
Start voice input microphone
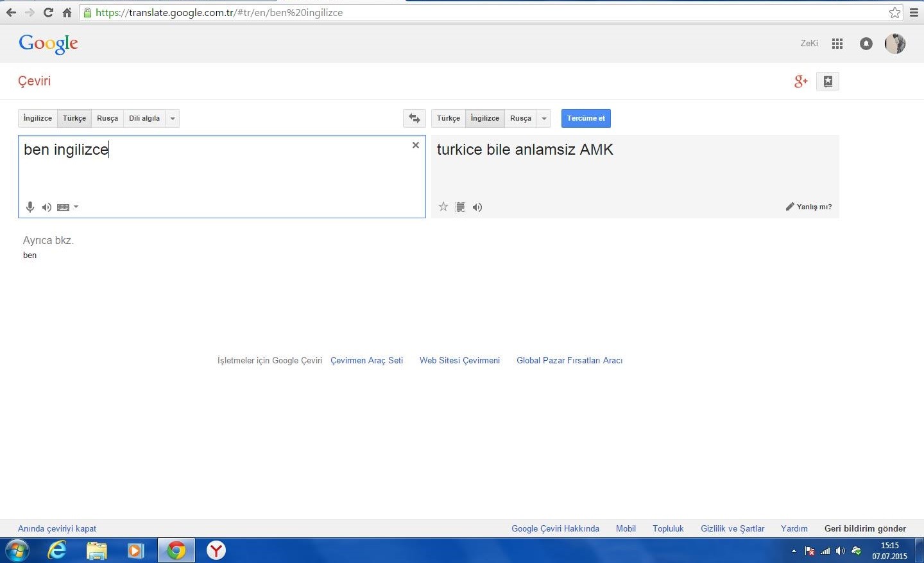pos(30,207)
